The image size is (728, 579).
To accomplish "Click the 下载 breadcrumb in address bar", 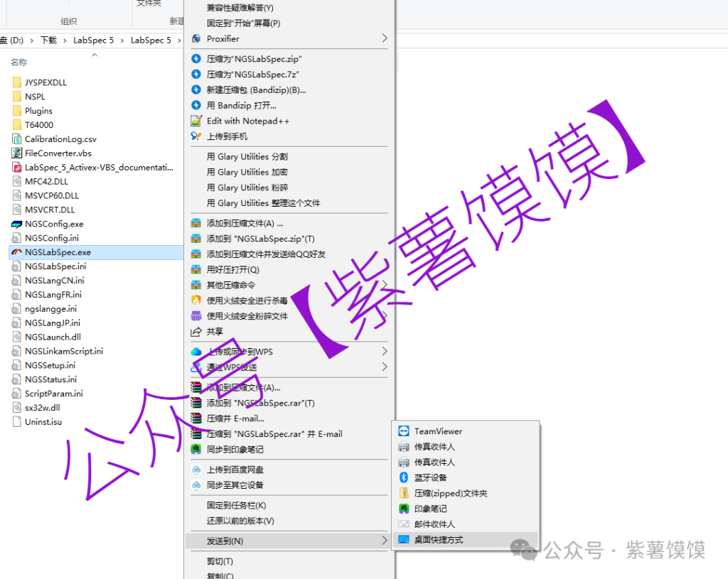I will click(x=48, y=40).
